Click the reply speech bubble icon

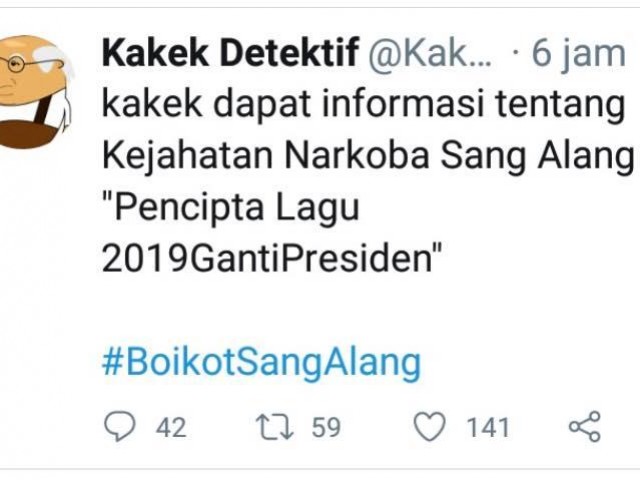pyautogui.click(x=120, y=427)
